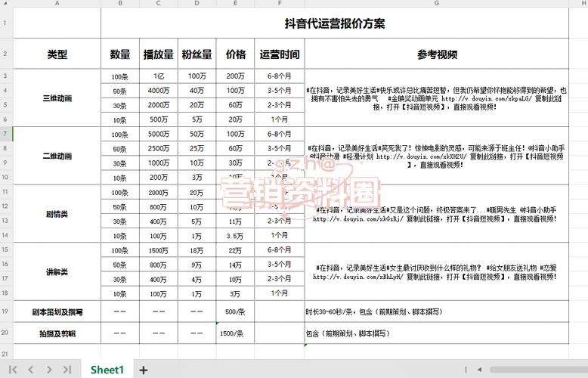Select column E header
Image resolution: width=588 pixels, height=378 pixels.
(235, 4)
